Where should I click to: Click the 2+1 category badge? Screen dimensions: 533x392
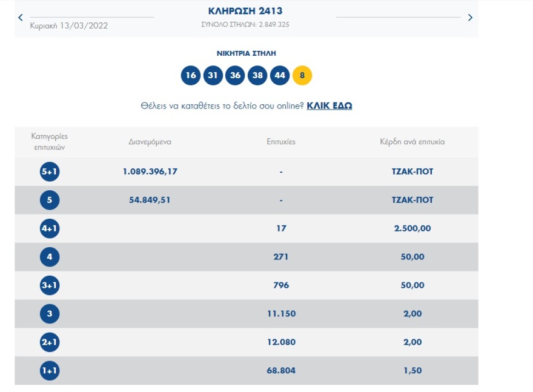point(50,342)
